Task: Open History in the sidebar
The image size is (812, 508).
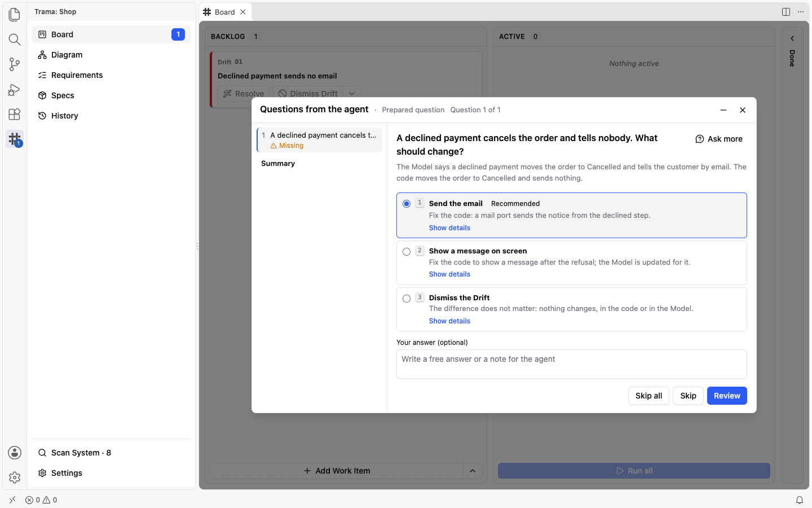Action: [112, 116]
